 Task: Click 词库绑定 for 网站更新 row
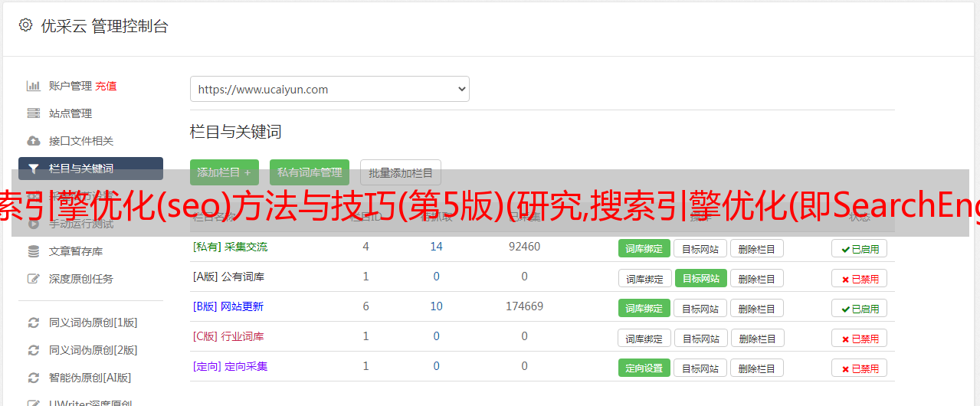click(644, 308)
